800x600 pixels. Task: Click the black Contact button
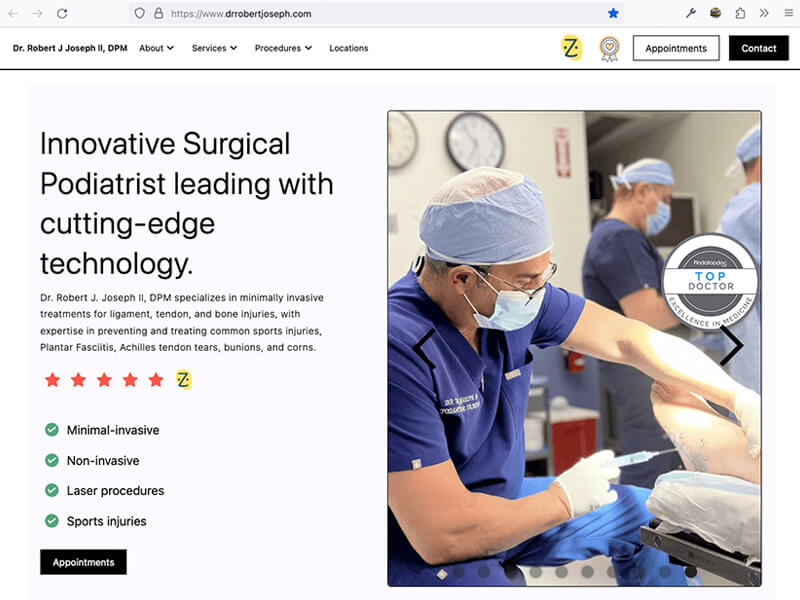click(759, 48)
